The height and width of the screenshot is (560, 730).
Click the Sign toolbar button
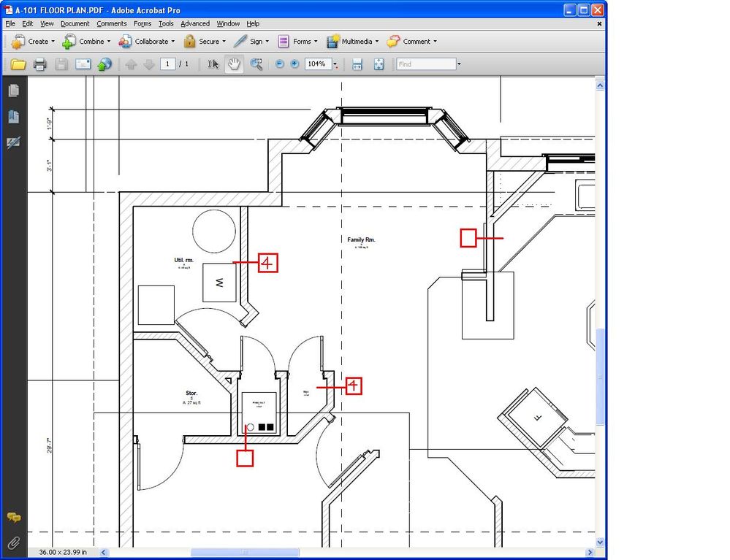click(254, 42)
